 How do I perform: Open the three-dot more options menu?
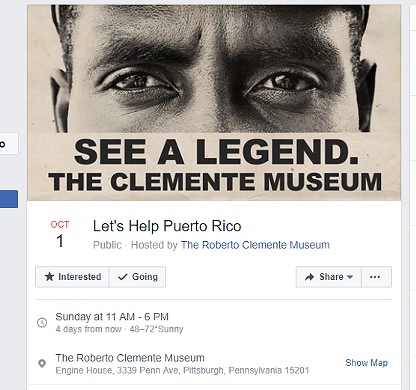[x=375, y=277]
